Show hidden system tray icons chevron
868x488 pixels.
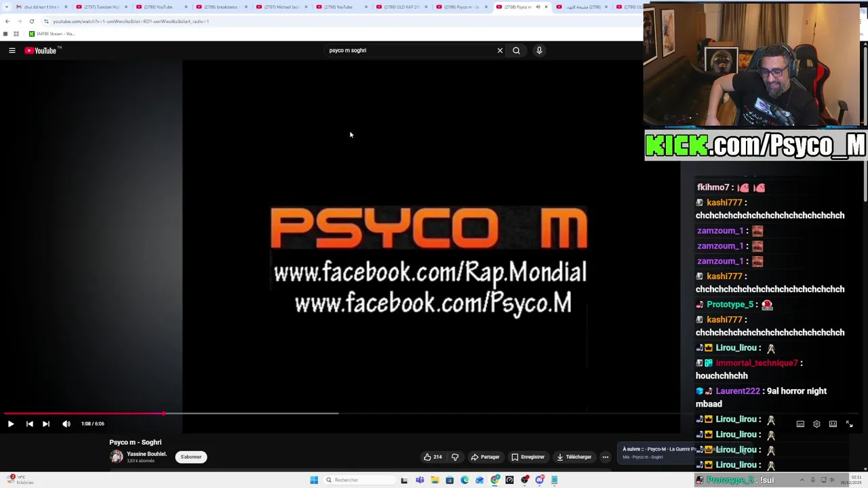802,480
